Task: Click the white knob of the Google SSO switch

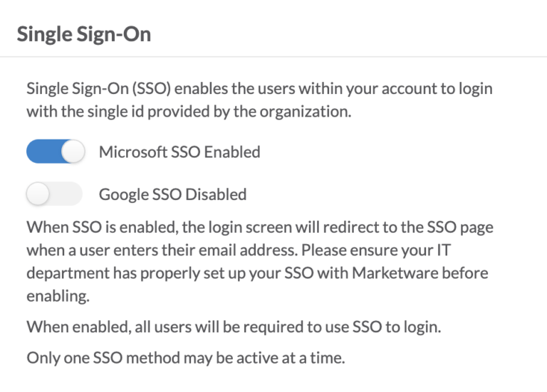Action: (38, 194)
